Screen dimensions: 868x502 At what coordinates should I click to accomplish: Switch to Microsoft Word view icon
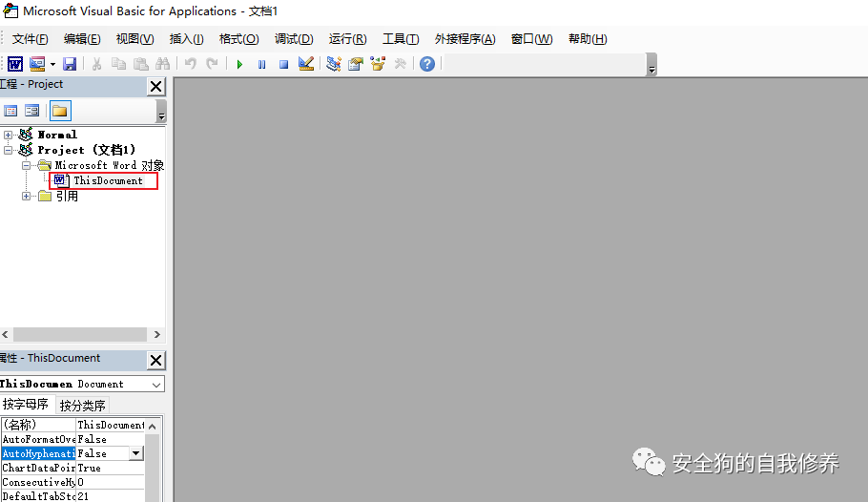[x=15, y=64]
